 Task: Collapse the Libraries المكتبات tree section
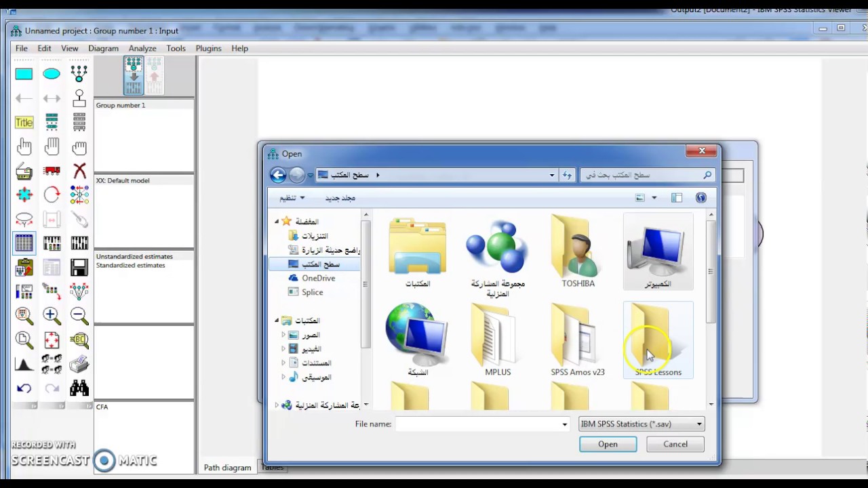277,321
